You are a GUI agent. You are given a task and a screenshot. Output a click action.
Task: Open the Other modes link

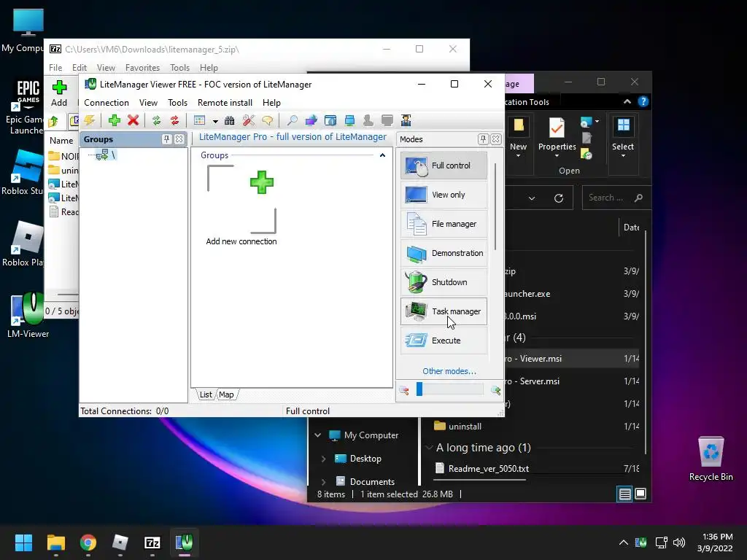click(449, 371)
